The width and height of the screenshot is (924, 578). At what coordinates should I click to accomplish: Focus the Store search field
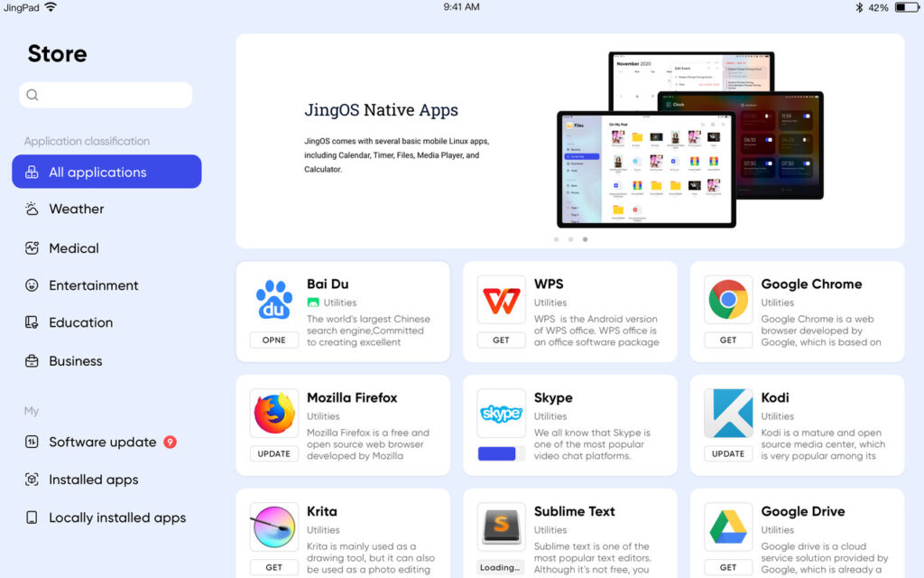[106, 95]
